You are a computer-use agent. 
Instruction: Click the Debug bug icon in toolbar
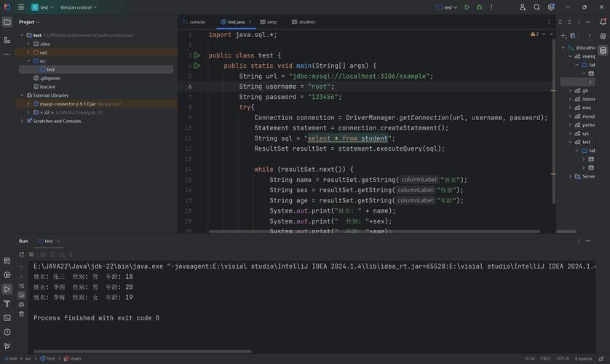click(479, 7)
